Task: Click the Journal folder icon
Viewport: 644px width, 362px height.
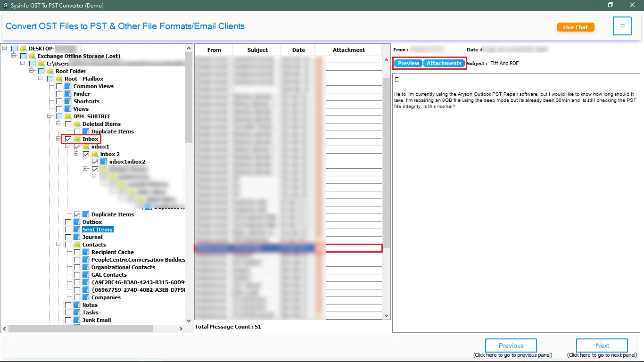Action: tap(77, 237)
